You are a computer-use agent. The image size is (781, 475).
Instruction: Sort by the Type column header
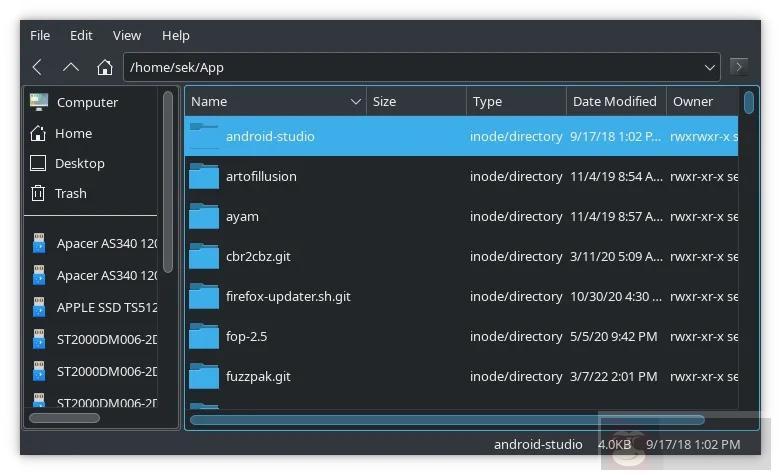(517, 102)
